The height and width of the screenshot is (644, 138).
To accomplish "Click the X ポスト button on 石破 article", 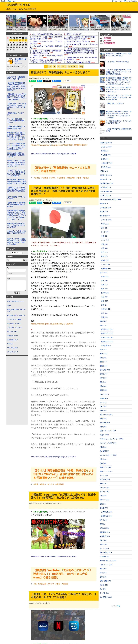I will tap(47, 81).
